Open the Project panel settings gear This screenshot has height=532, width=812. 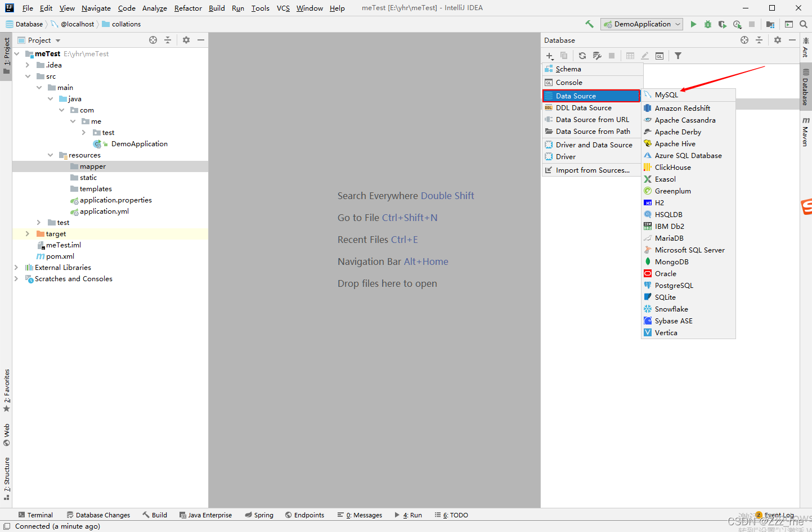pyautogui.click(x=186, y=40)
